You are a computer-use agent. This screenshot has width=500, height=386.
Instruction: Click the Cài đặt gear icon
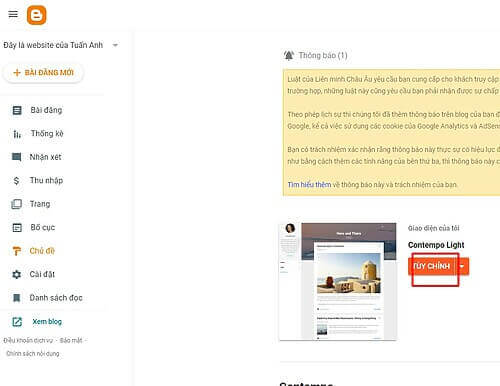pos(17,274)
